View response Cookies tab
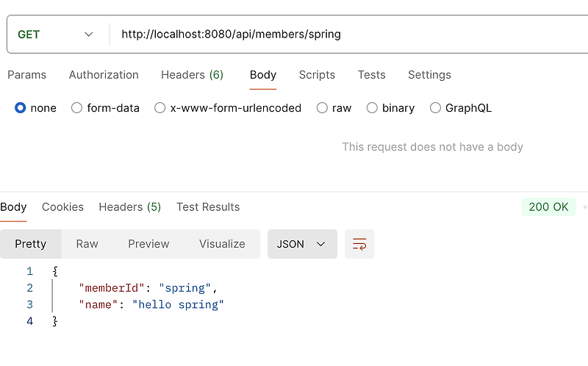Viewport: 588px width, 366px height. 62,207
